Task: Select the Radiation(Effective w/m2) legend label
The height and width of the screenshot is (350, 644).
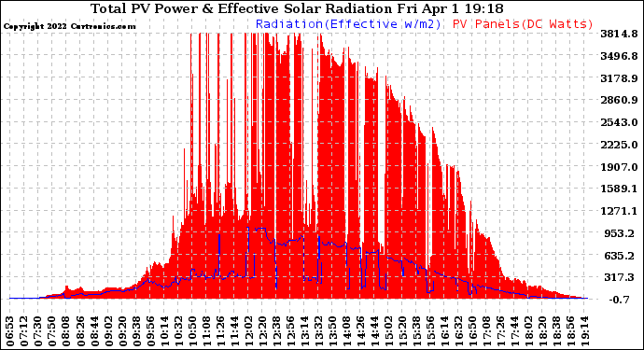Action: click(x=348, y=24)
